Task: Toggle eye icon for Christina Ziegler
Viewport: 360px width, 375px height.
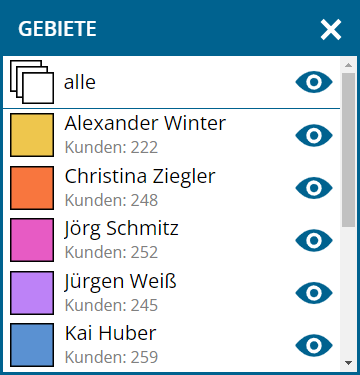Action: (314, 188)
